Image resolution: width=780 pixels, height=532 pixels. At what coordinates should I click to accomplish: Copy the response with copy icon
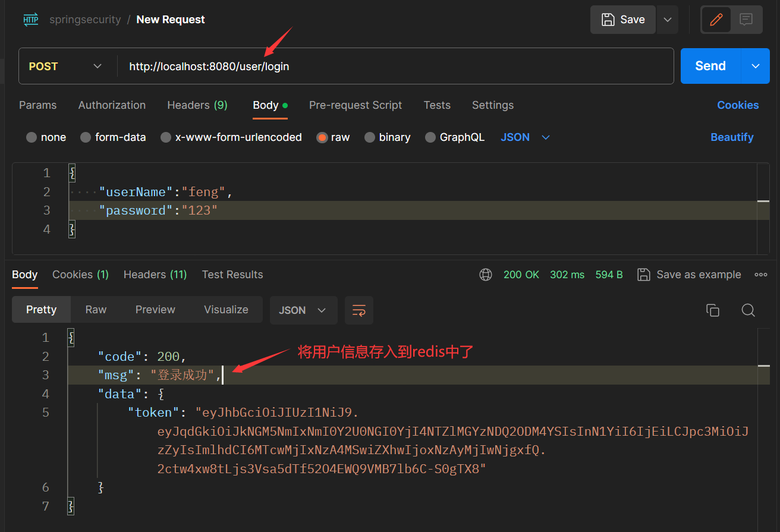[713, 310]
